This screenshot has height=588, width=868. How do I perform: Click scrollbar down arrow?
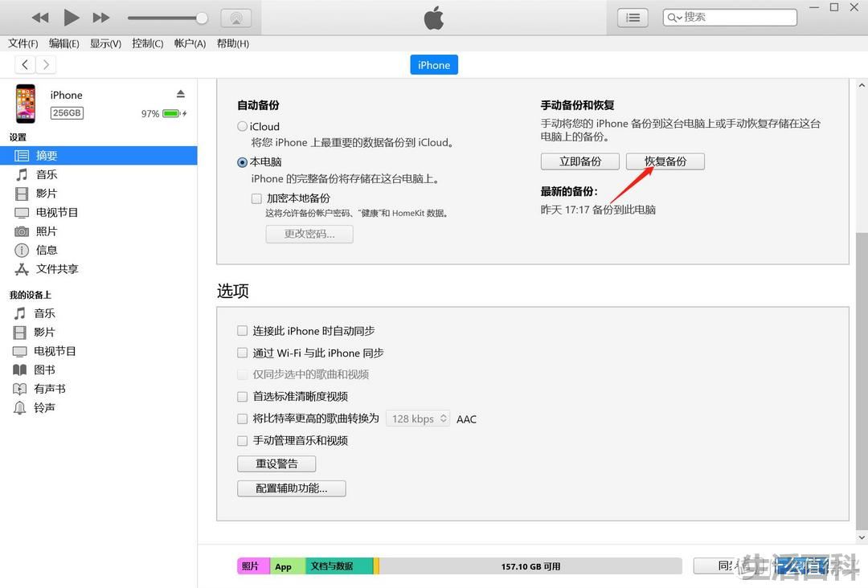point(862,537)
